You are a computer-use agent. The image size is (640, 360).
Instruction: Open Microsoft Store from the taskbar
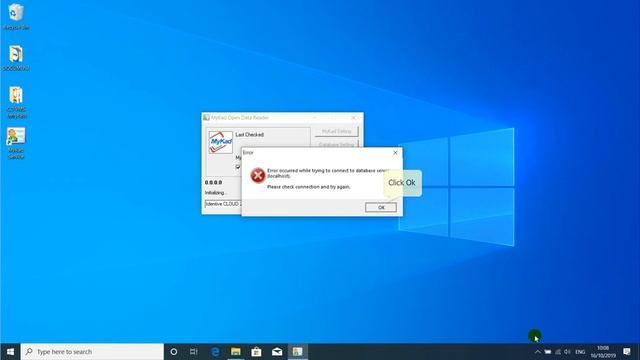256,351
